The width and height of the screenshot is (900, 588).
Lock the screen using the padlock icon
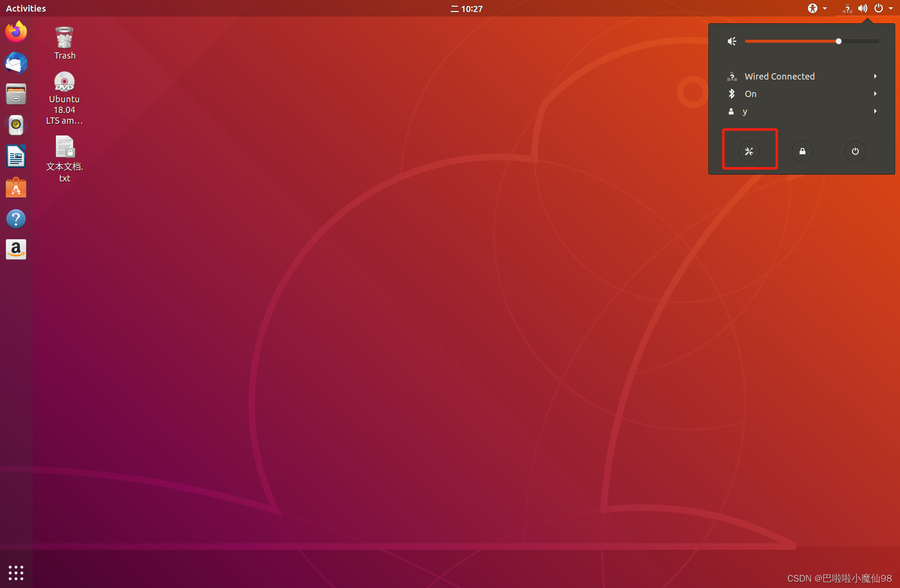(802, 151)
